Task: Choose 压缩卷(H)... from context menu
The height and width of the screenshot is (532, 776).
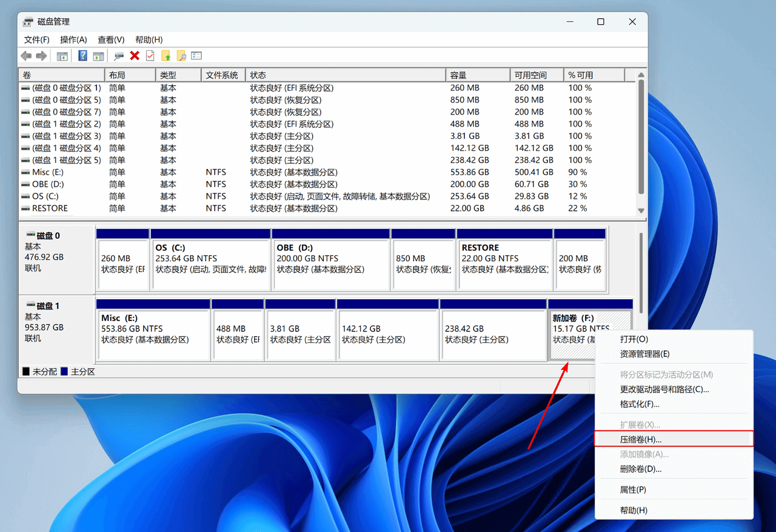Action: point(640,439)
